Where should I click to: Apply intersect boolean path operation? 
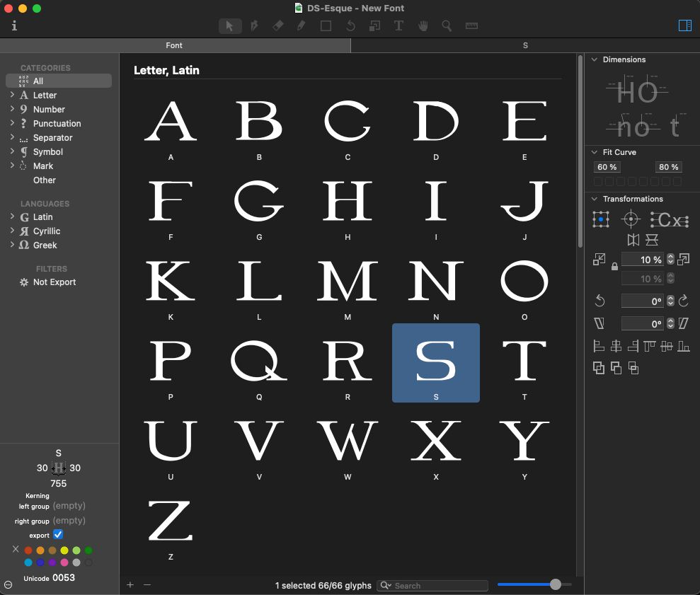point(633,368)
